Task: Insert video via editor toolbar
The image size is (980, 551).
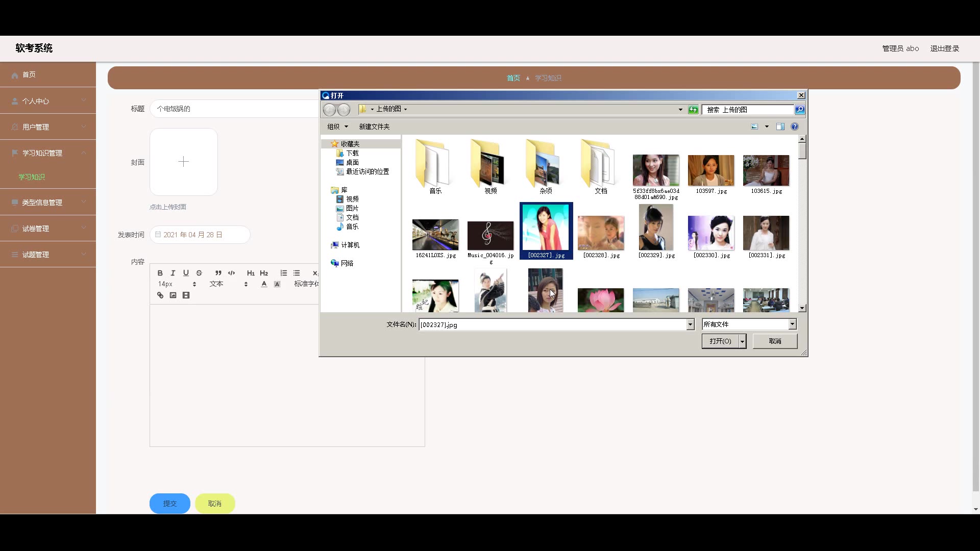Action: tap(186, 295)
